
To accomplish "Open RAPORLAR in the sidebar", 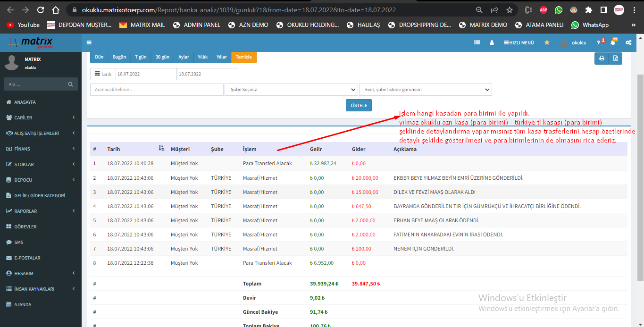I will point(40,211).
